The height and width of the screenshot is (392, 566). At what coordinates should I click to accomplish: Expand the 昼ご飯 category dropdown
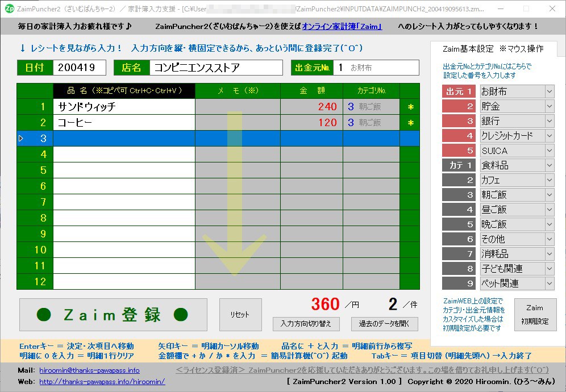550,210
